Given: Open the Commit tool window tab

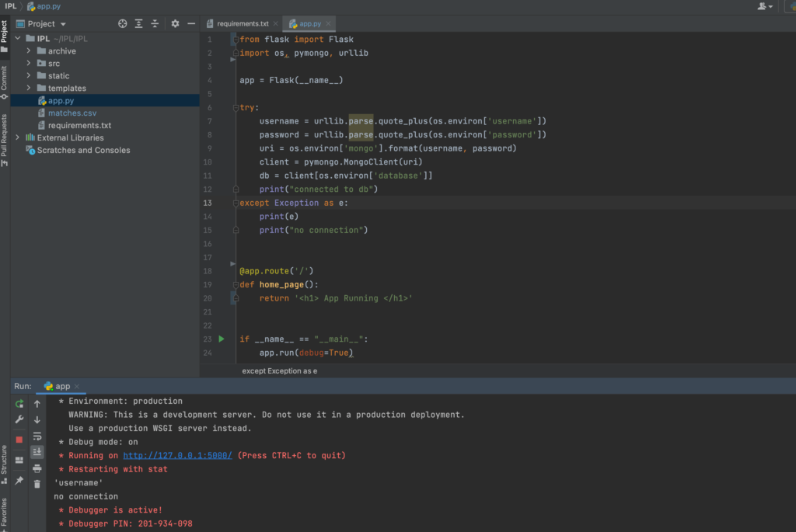Looking at the screenshot, I should [5, 82].
